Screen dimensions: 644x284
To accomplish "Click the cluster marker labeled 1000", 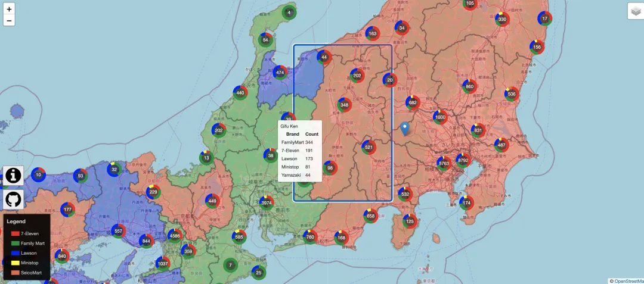I will click(x=440, y=117).
